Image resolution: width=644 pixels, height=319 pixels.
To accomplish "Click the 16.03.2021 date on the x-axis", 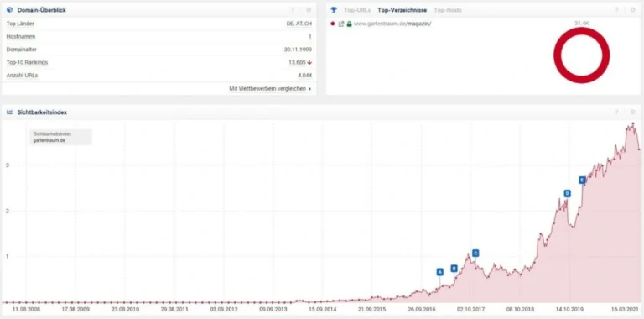I will [625, 309].
